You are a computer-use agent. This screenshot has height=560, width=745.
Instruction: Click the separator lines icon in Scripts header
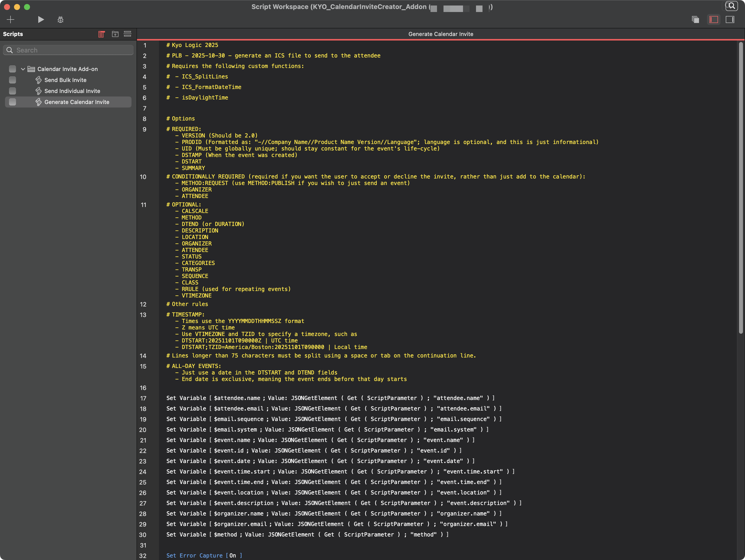128,34
